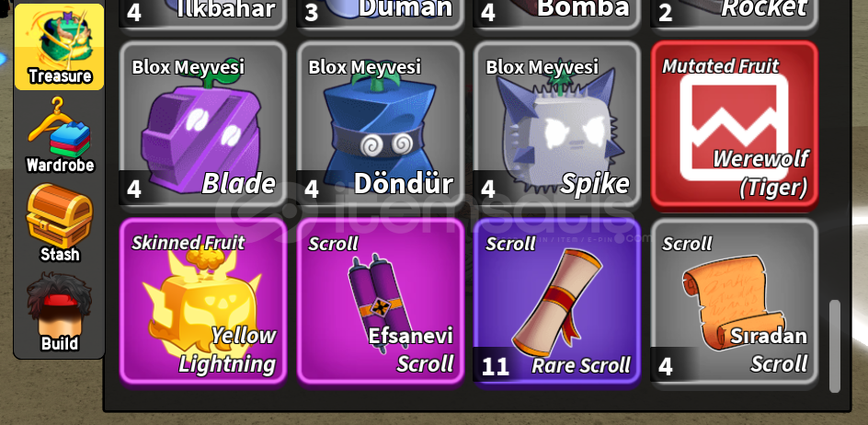
Task: Click the Sıradan Scroll quantity badge
Action: tap(666, 366)
